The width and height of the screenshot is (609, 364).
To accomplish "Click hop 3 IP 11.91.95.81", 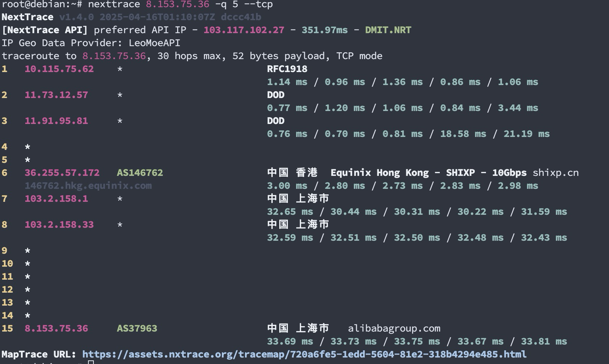I will point(56,121).
